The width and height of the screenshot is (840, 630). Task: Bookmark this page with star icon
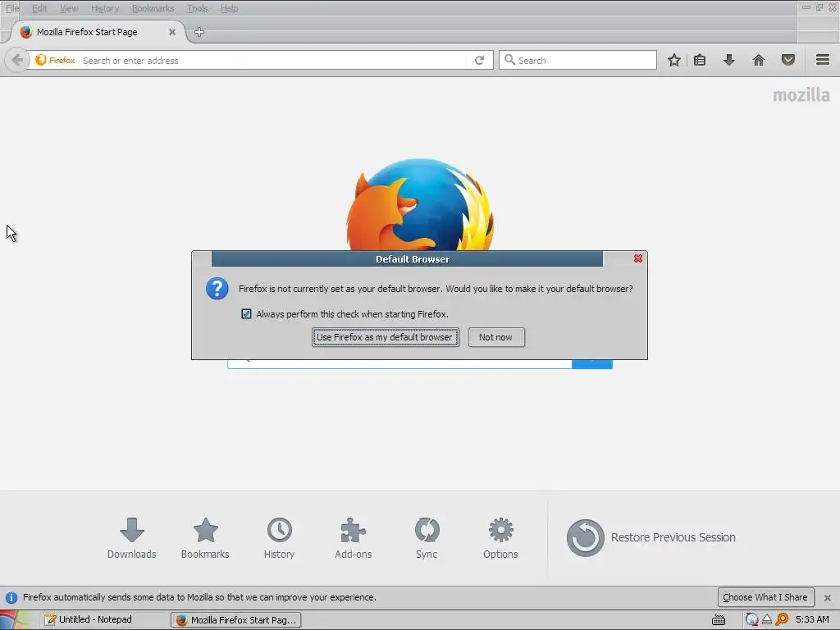click(x=674, y=60)
